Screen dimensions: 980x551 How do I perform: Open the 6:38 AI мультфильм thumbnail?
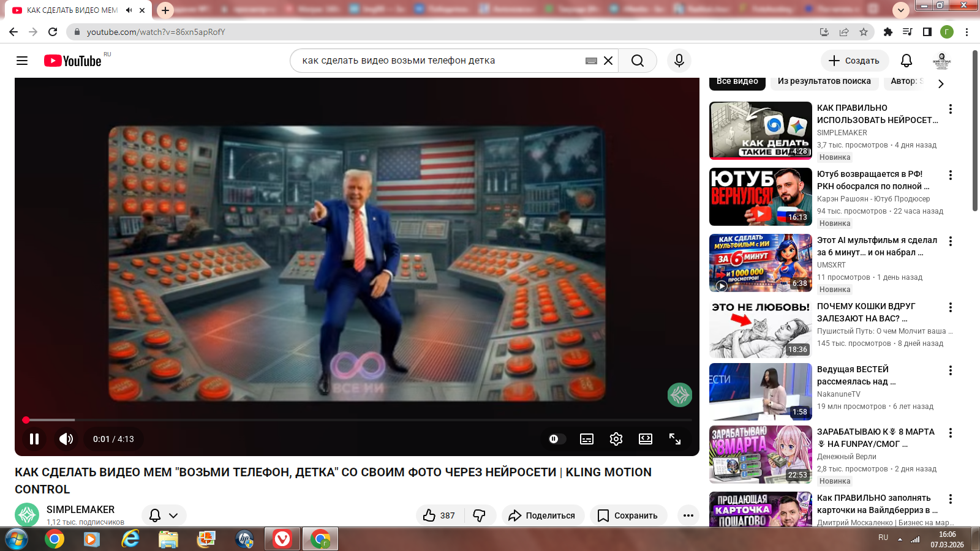pyautogui.click(x=761, y=263)
